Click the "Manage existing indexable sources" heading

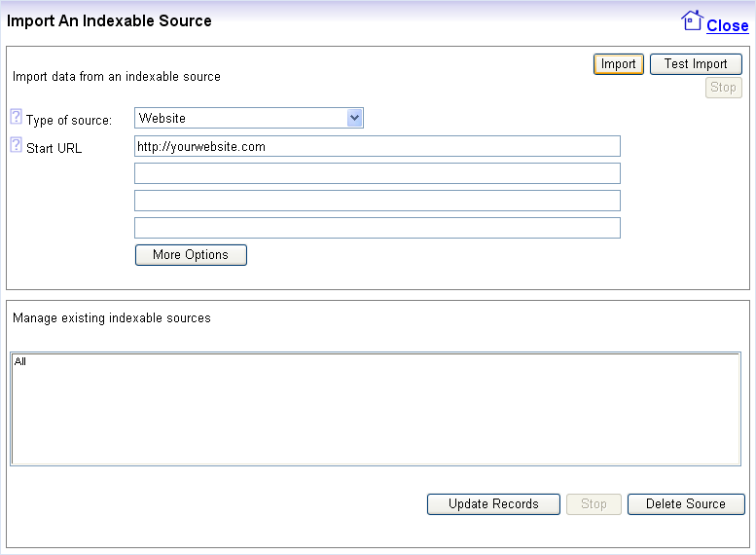coord(111,318)
